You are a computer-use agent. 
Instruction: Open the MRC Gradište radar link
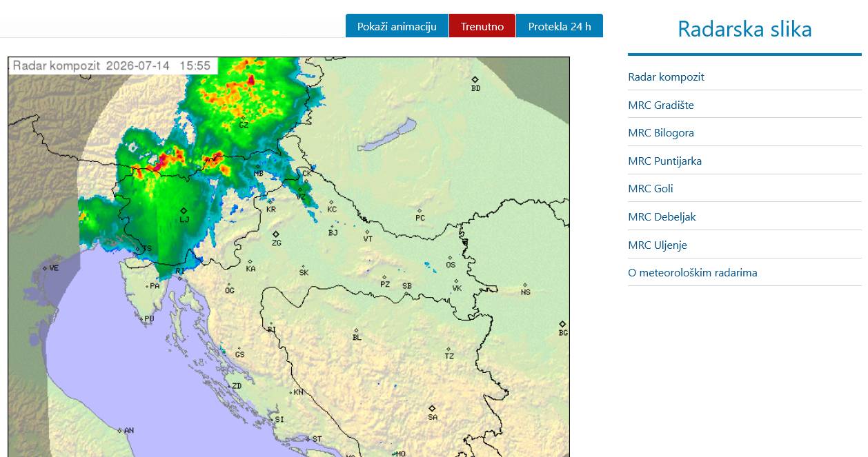tap(661, 105)
